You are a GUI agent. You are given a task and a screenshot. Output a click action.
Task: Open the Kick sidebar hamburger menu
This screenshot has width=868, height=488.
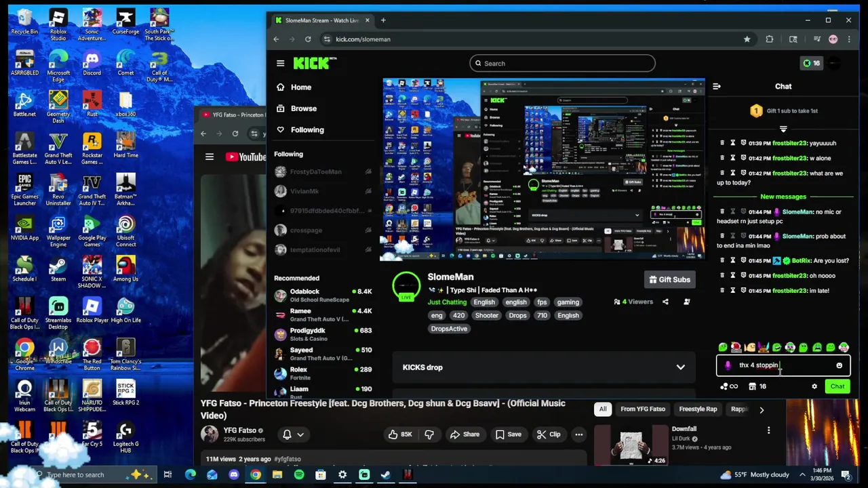[x=280, y=63]
